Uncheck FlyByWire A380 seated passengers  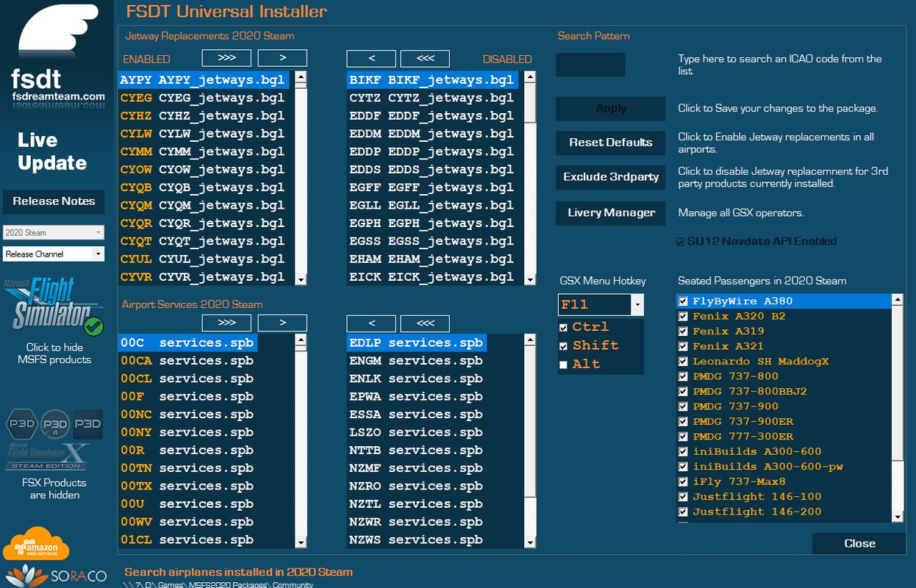(684, 301)
